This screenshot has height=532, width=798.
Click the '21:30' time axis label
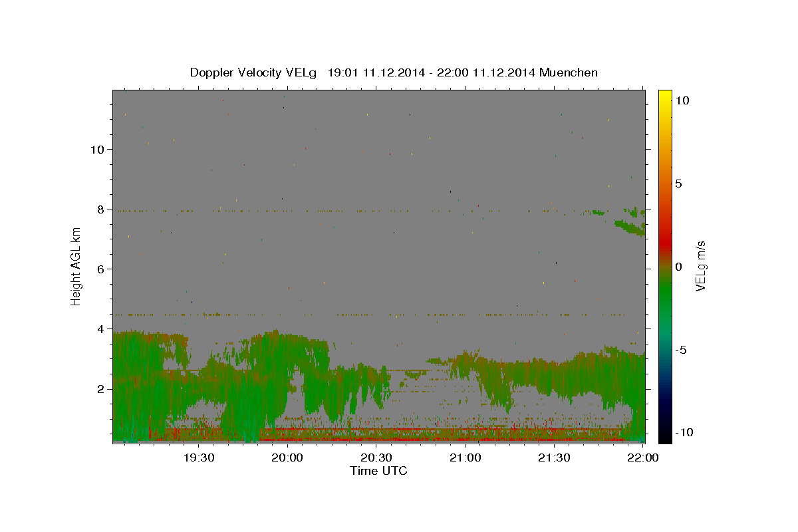(x=554, y=458)
